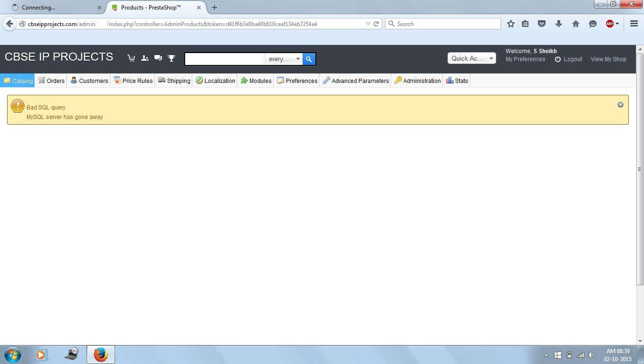The width and height of the screenshot is (644, 364).
Task: Click the customers people icon in header
Action: (145, 58)
